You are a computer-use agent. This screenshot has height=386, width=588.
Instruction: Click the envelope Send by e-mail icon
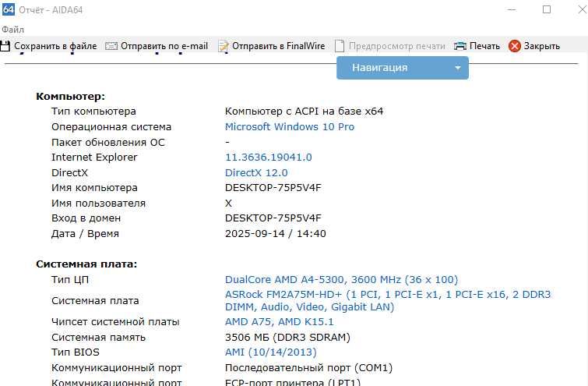(111, 46)
